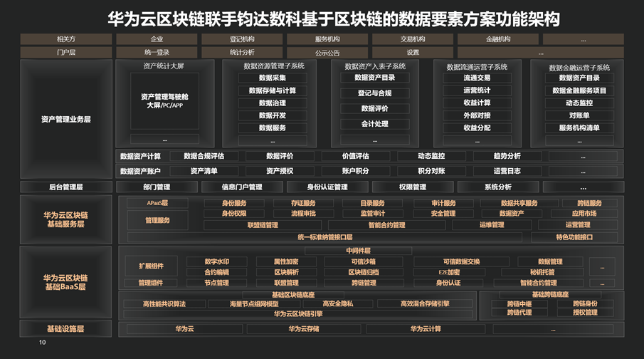Select the 联盟链管理 box
This screenshot has width=644, height=359.
tap(263, 225)
